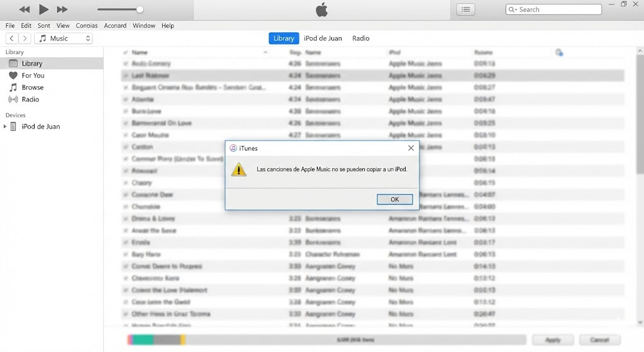Click the Browse music note icon
The width and height of the screenshot is (644, 352).
click(x=13, y=87)
